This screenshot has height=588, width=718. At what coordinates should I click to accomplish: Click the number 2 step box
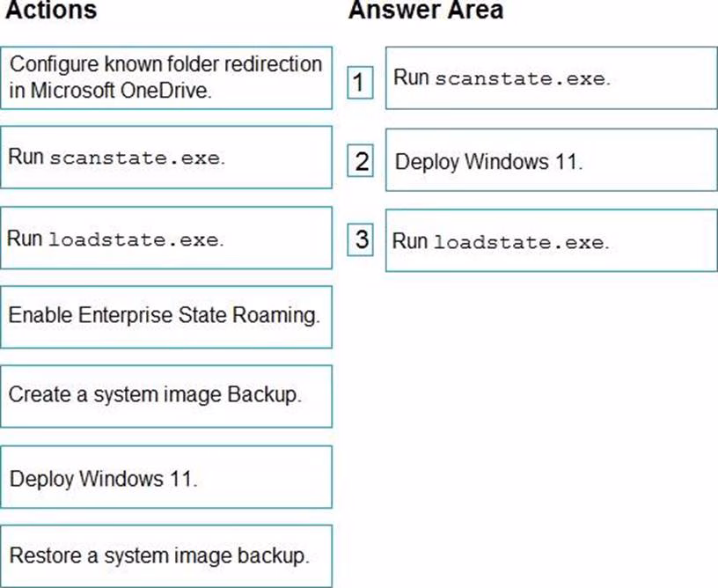tap(361, 161)
